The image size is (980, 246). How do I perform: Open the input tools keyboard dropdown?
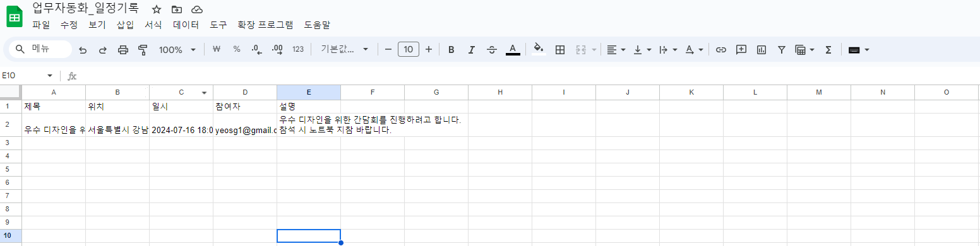(859, 49)
